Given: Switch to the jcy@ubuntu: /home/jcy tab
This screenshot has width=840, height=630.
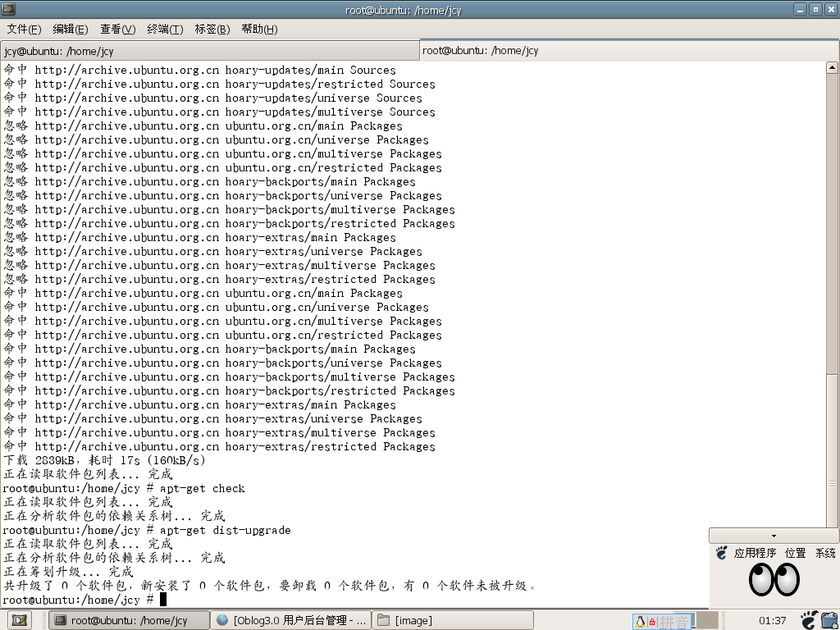Looking at the screenshot, I should [x=209, y=51].
